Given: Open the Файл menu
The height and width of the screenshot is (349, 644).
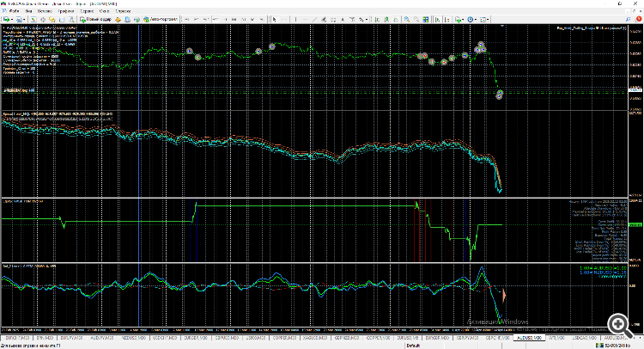Looking at the screenshot, I should click(14, 11).
